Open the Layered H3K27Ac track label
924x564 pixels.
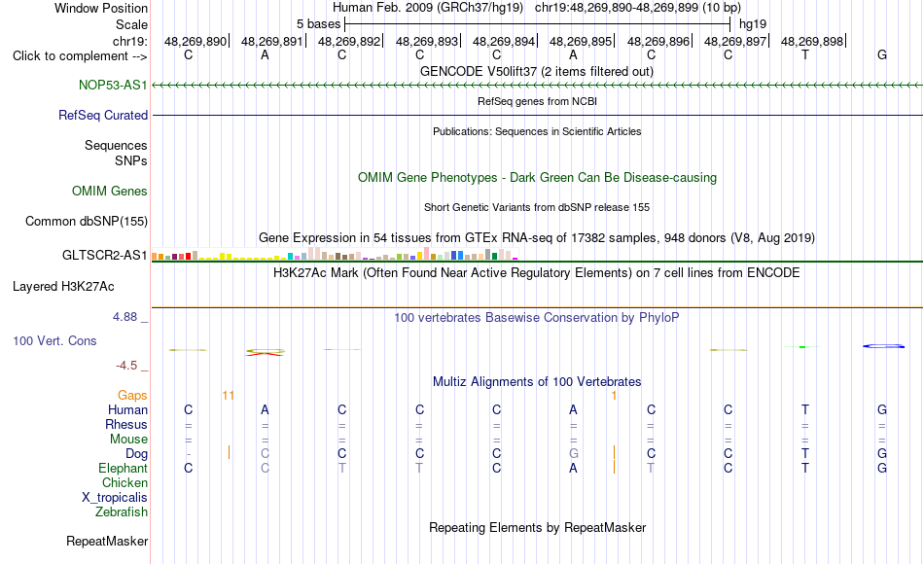click(x=63, y=287)
